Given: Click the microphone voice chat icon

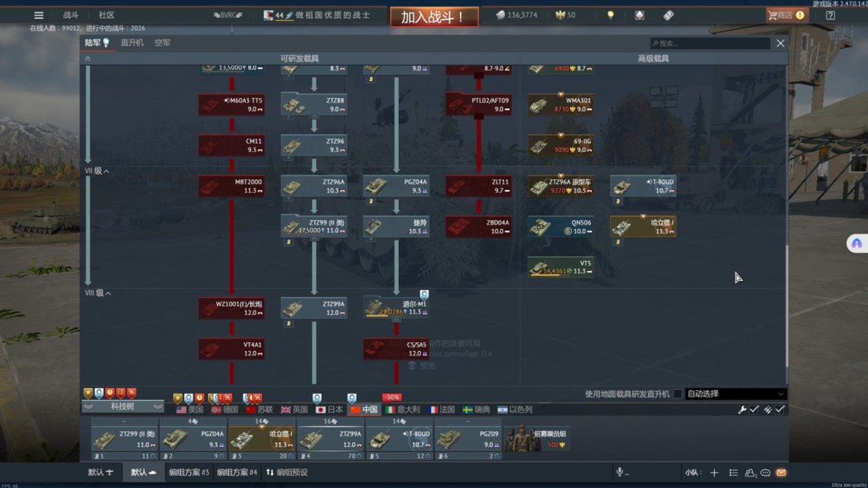Looking at the screenshot, I should (620, 473).
